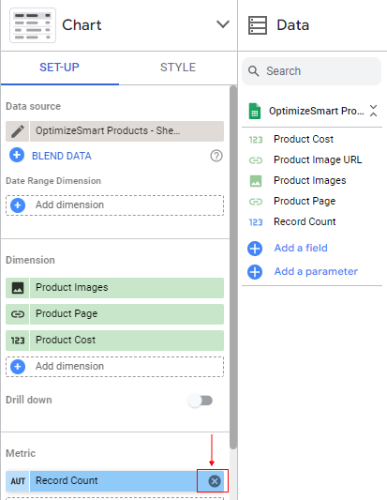
Task: Open blend data help question mark icon
Action: (216, 156)
